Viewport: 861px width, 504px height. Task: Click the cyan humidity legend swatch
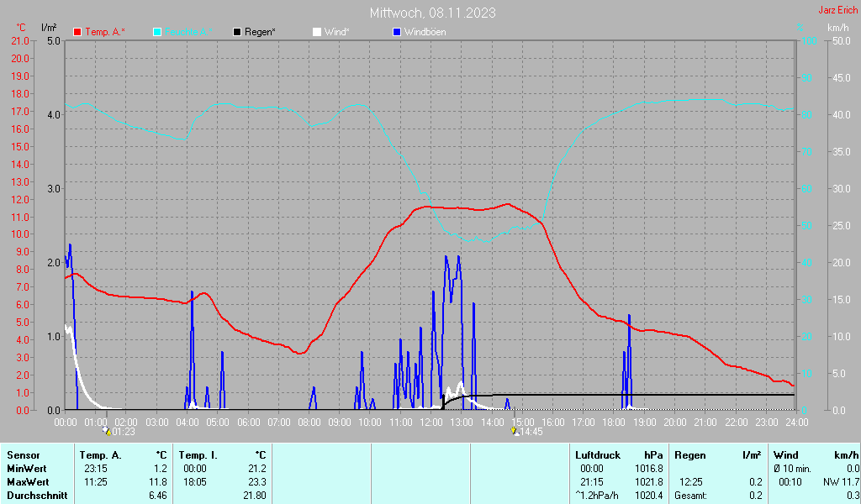(x=157, y=32)
